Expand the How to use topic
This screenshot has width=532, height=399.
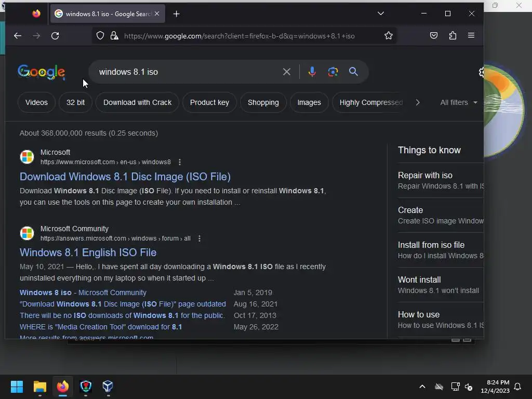pyautogui.click(x=441, y=320)
